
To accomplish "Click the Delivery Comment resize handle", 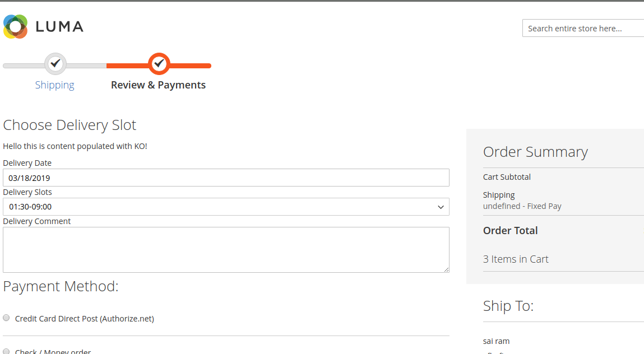I will pyautogui.click(x=447, y=269).
